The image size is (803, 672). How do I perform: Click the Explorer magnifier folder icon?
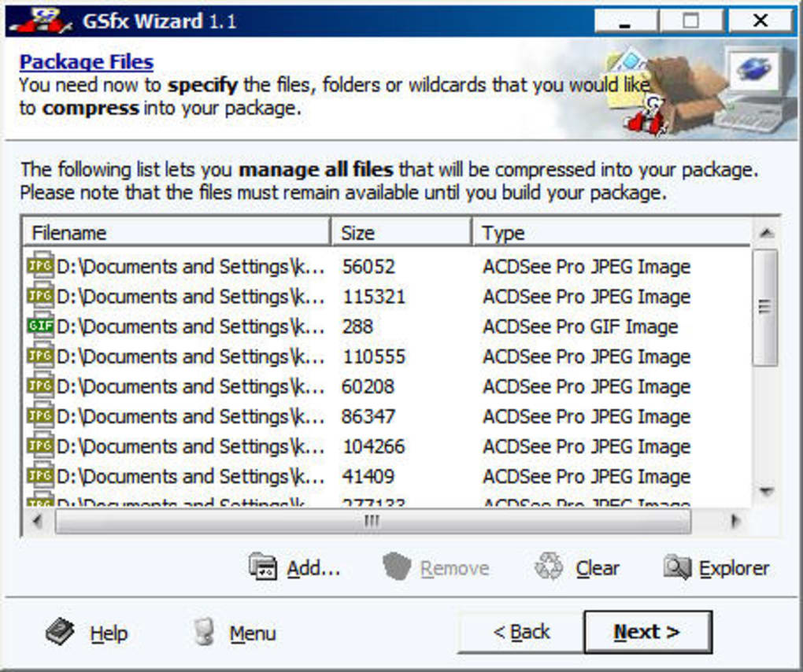tap(678, 567)
